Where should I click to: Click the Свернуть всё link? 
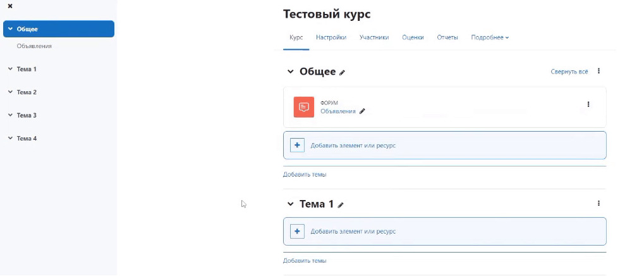click(x=569, y=72)
